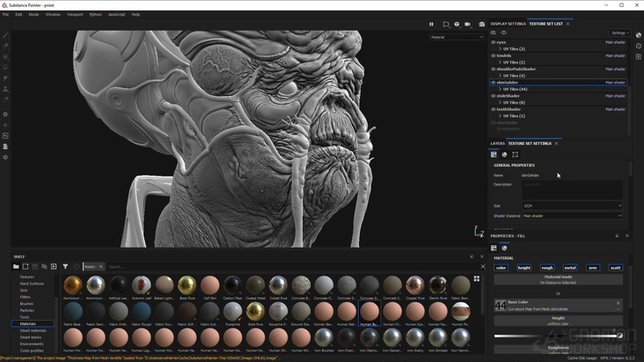Open the viewport Material mode dropdown
Viewport: 644px width, 362px height.
click(x=457, y=37)
